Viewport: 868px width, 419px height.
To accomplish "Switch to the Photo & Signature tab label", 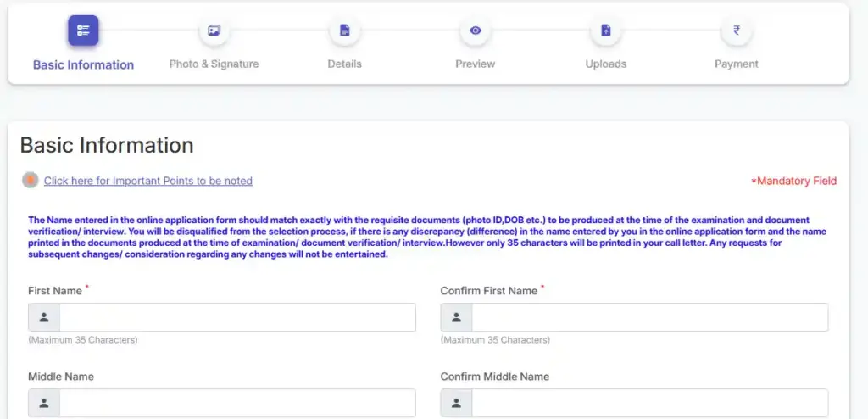I will click(x=214, y=64).
